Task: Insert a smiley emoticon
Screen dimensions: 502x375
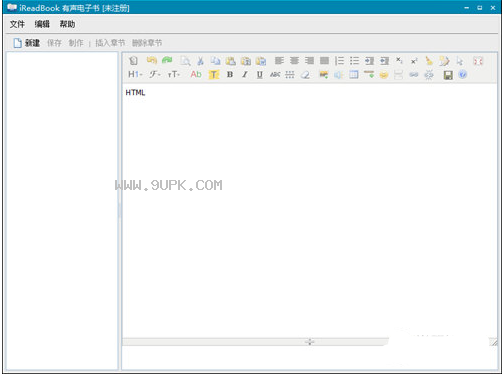Action: (384, 75)
